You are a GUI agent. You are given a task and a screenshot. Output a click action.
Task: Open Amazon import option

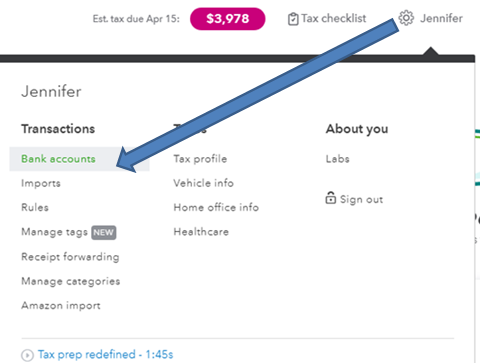tap(61, 306)
